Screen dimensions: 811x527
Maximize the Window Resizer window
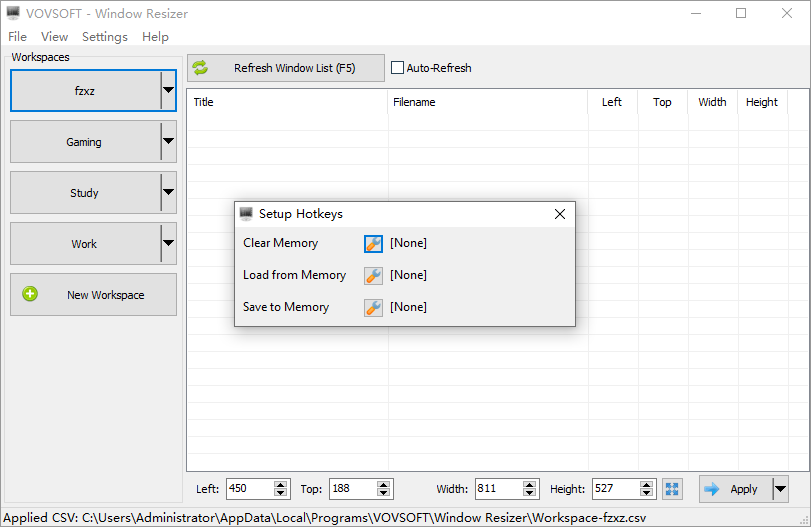[741, 13]
